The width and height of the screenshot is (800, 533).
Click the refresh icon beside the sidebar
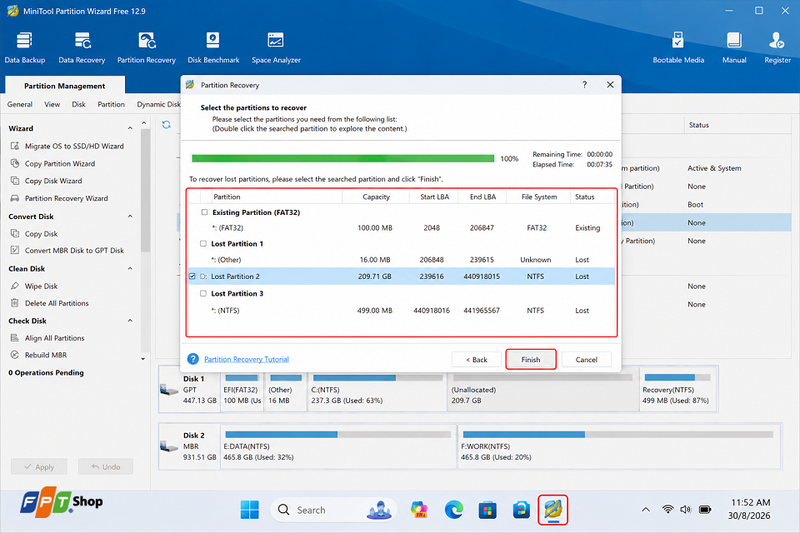click(x=166, y=125)
